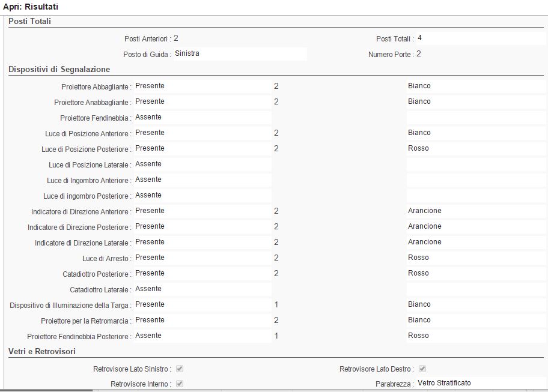Select the Luce di Posizione Posteriore color field
548x392 pixels.
(476, 148)
